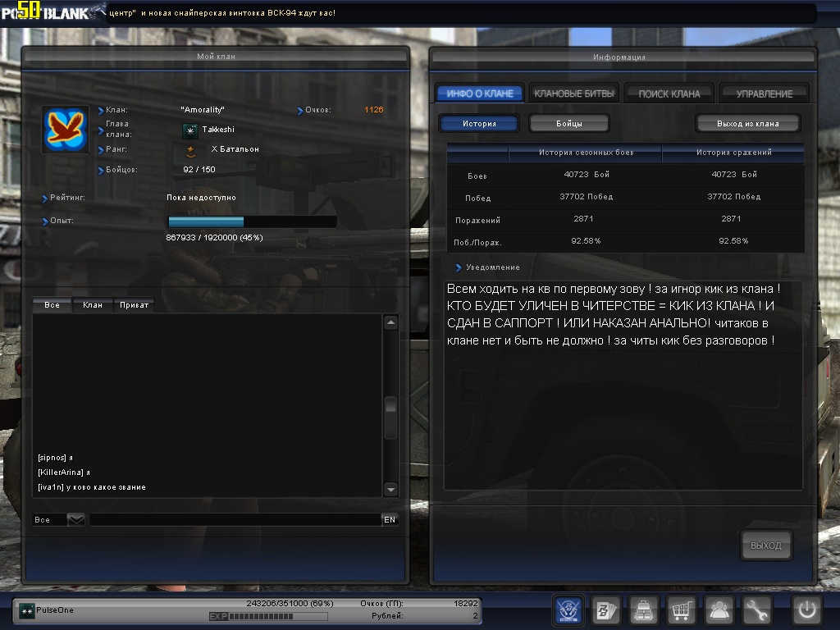The height and width of the screenshot is (630, 840).
Task: Open the shopping cart shop icon
Action: pos(682,610)
